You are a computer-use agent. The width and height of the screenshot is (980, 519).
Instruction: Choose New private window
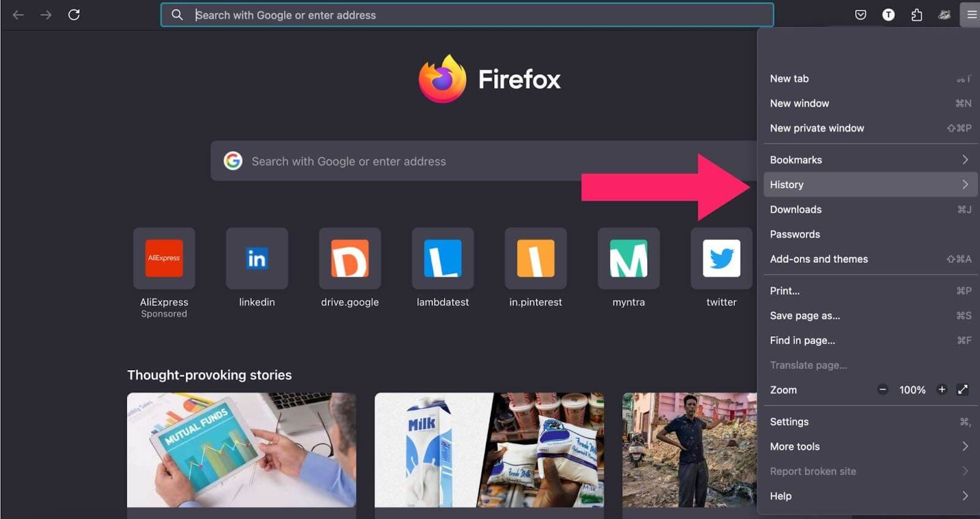pos(870,128)
